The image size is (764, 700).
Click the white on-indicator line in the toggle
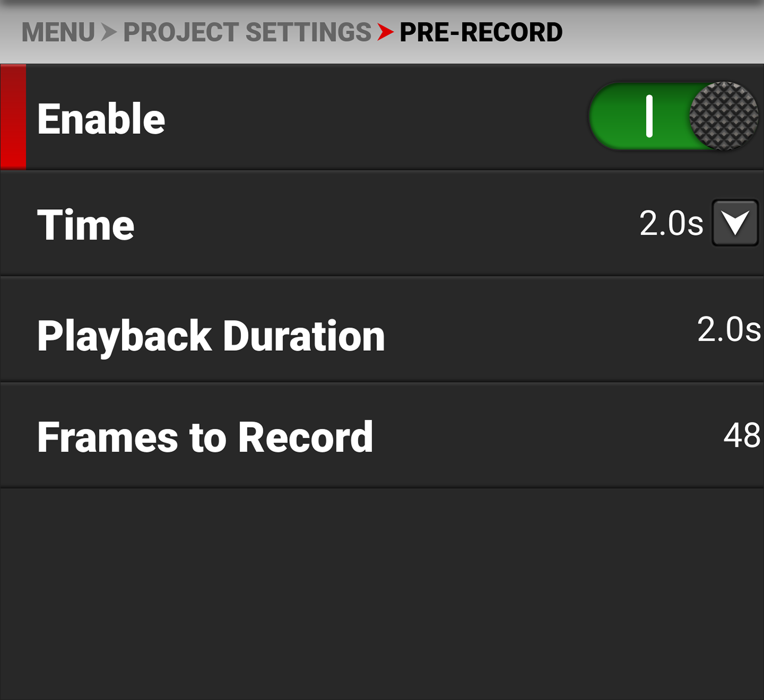point(649,116)
